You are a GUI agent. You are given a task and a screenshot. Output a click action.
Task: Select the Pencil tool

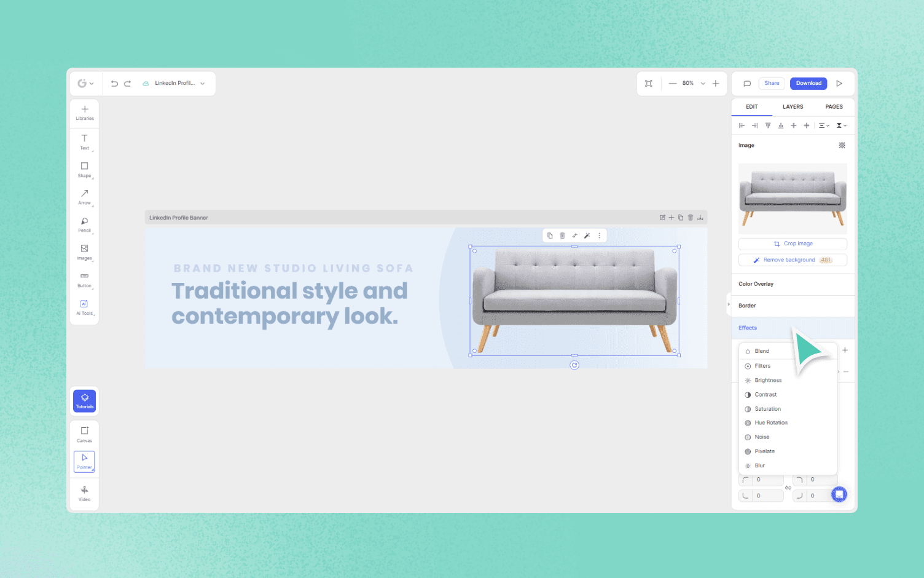coord(85,224)
